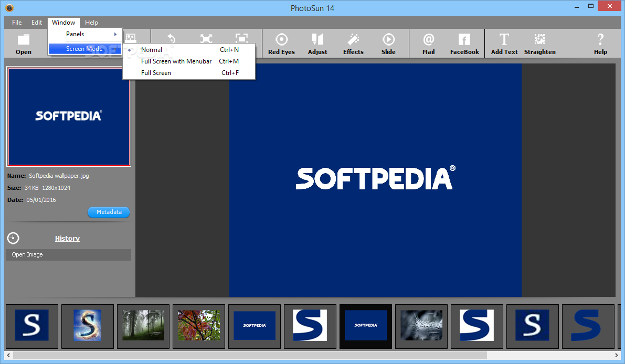Click the thumbnail strip scroll-left arrow
Image resolution: width=625 pixels, height=364 pixels.
pyautogui.click(x=9, y=355)
